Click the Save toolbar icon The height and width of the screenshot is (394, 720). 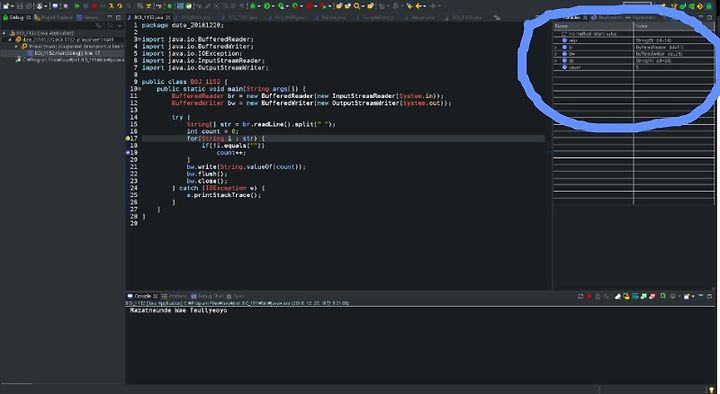(20, 6)
